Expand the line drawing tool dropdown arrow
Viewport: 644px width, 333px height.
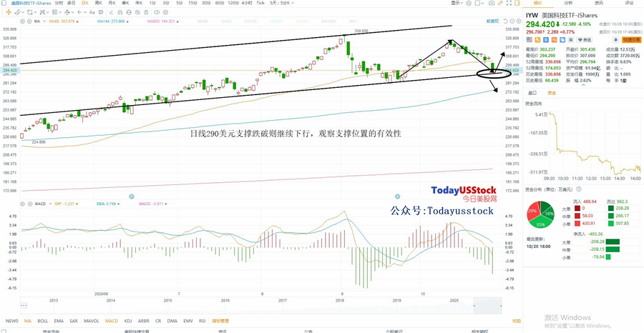pos(23,12)
